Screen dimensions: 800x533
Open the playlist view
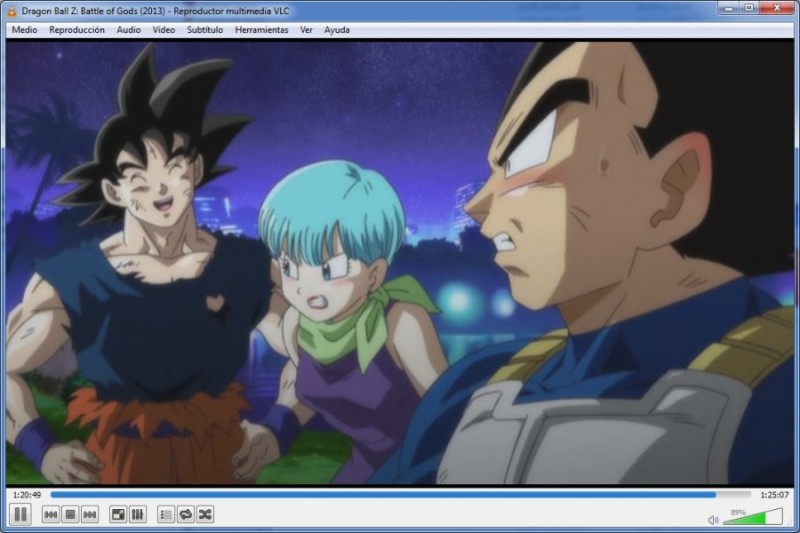click(x=166, y=514)
